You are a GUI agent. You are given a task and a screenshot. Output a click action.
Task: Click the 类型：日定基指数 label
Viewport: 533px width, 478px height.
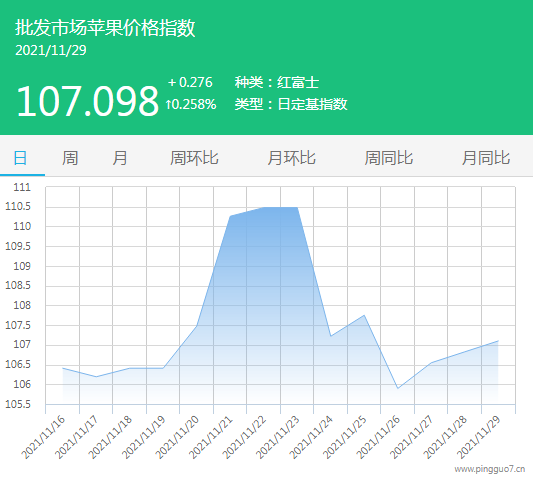point(291,104)
